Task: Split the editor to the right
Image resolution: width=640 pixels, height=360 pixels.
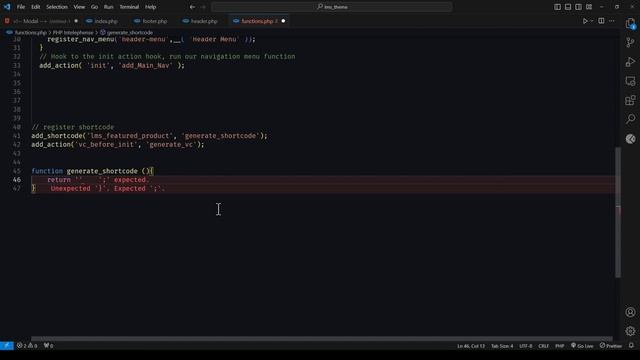Action: click(601, 21)
